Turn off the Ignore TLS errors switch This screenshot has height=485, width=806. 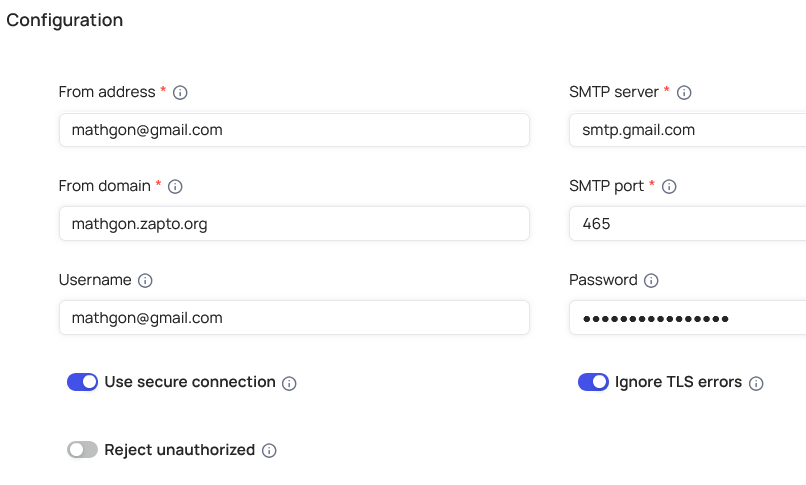click(x=593, y=382)
